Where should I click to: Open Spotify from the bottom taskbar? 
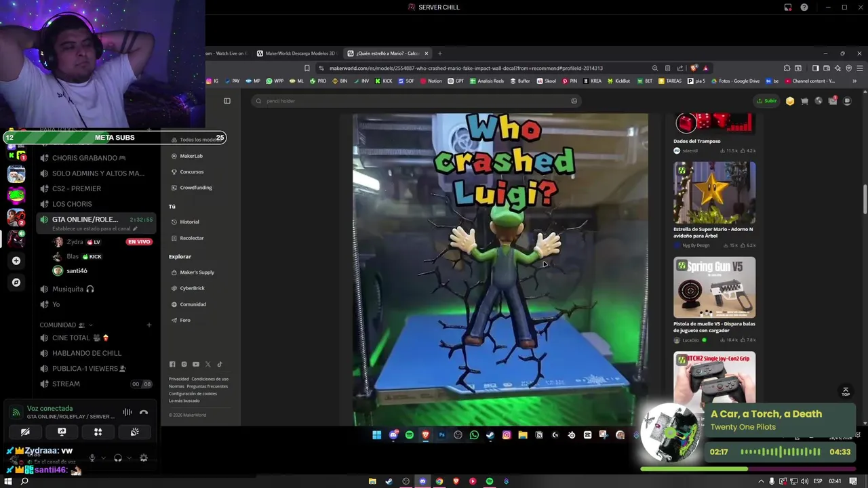click(489, 481)
